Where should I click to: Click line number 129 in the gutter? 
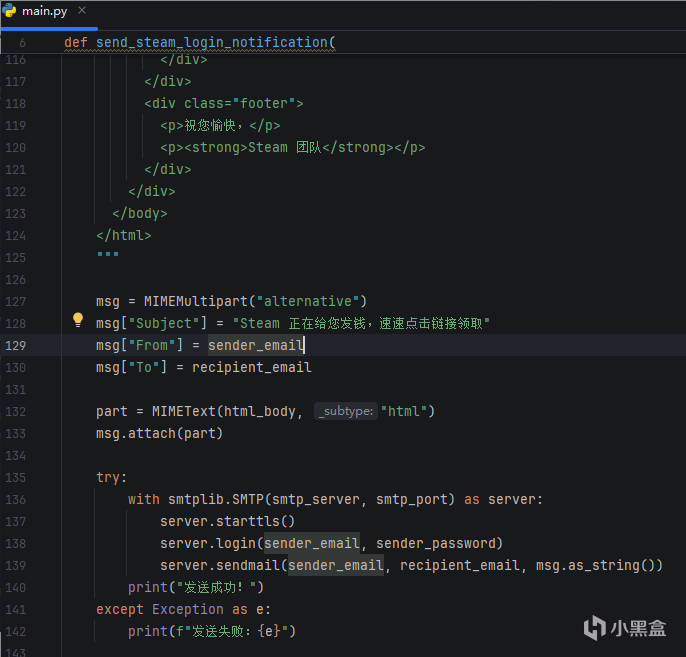point(15,345)
